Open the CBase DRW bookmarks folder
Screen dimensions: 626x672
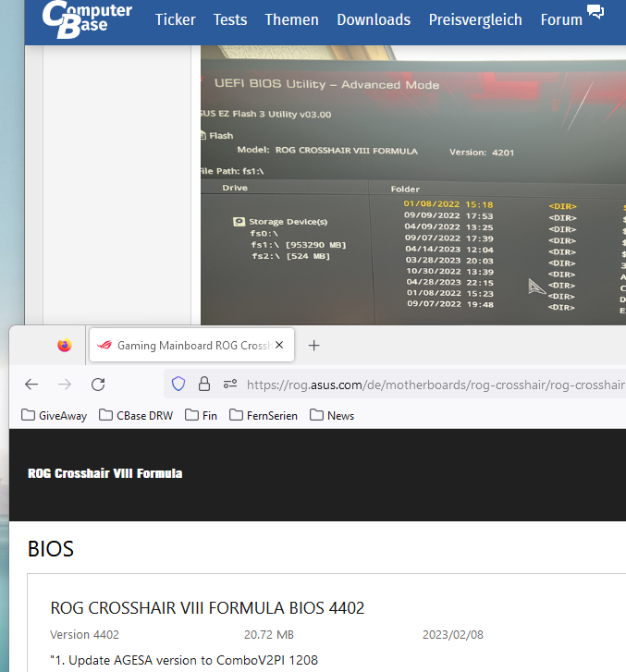[x=136, y=415]
